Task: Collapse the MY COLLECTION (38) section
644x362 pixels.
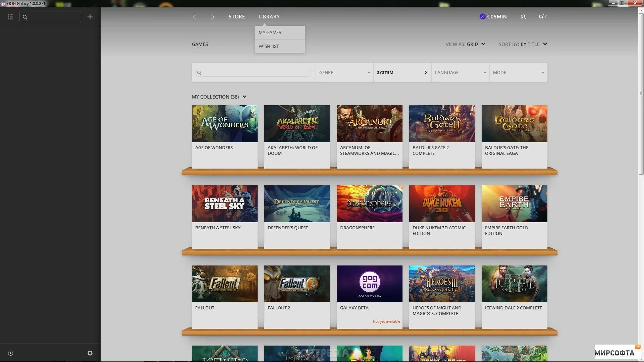Action: click(x=219, y=97)
